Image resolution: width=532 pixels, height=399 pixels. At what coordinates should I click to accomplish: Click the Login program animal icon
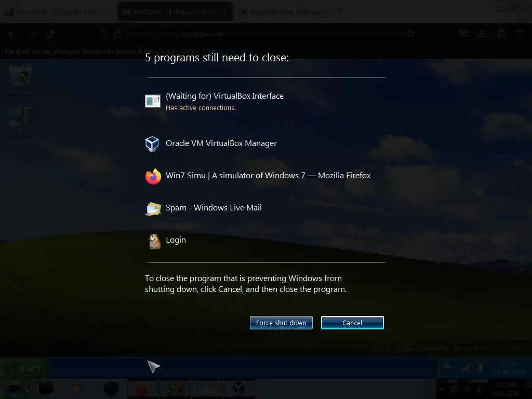(x=154, y=242)
